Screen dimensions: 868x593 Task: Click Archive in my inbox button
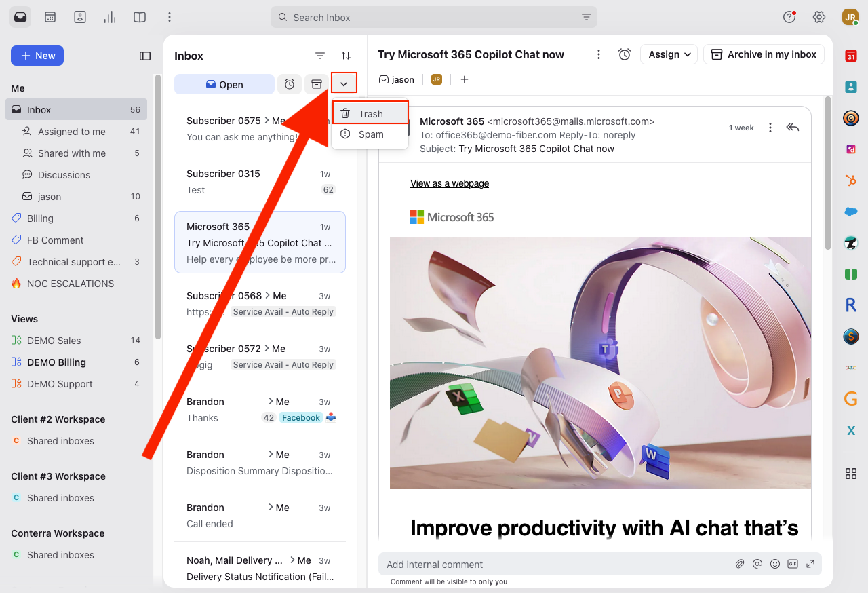[x=764, y=54]
